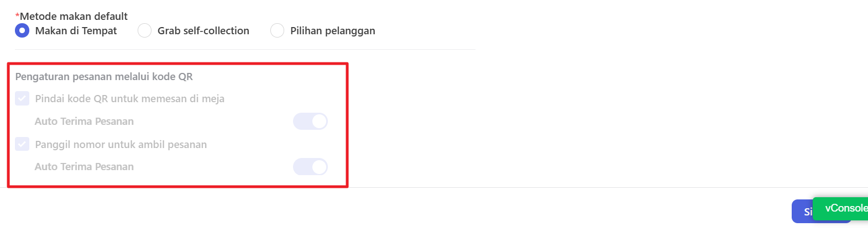
Task: Click Auto Terima Pesanan label below Panggil nomor
Action: coord(84,166)
